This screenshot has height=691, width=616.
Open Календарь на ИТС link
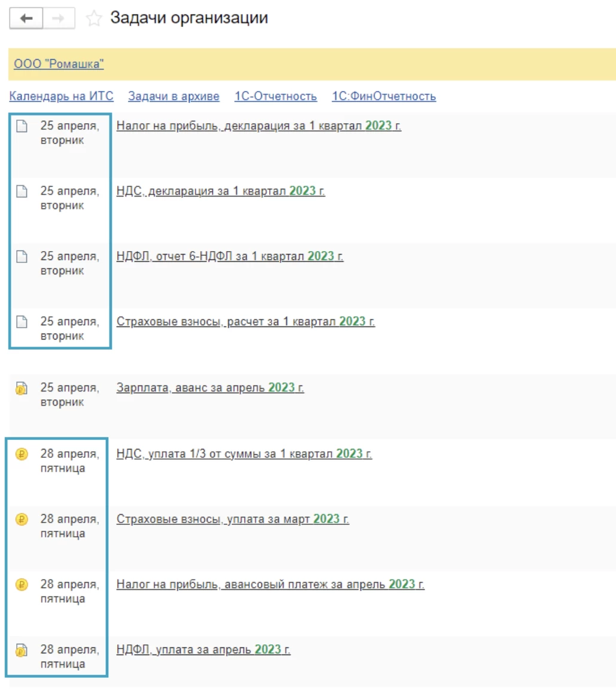tap(61, 96)
